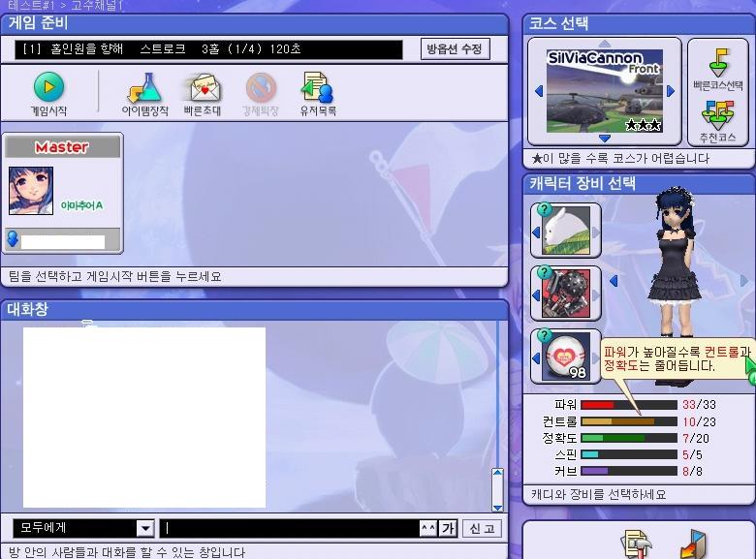Viewport: 756px width, 559px height.
Task: Click the 컨트롤 control stat bar
Action: tap(629, 421)
